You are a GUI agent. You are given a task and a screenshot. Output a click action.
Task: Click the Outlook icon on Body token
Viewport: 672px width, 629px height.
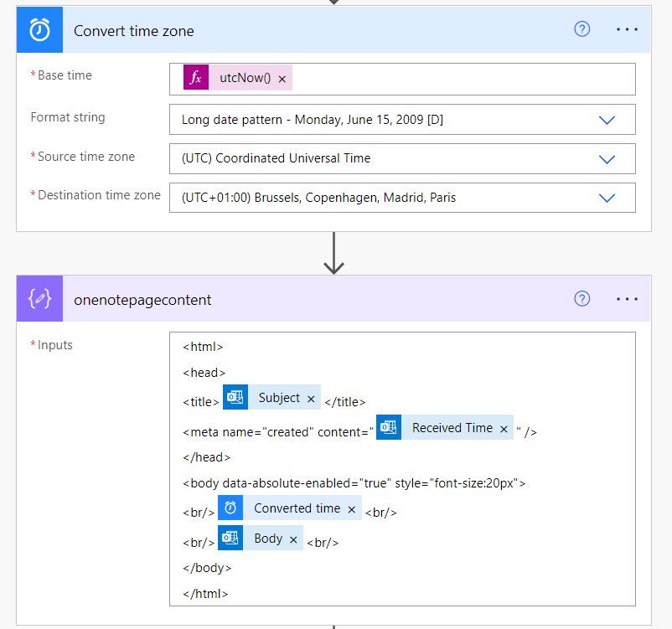(x=230, y=538)
